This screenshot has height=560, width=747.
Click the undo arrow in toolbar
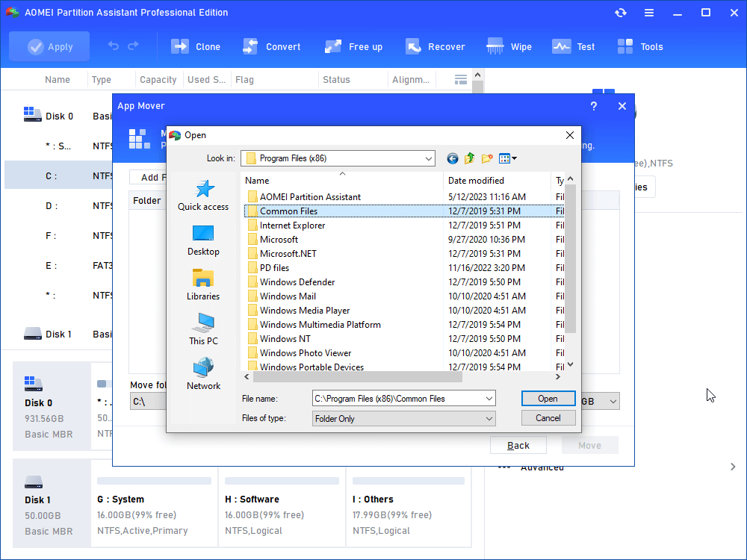114,46
